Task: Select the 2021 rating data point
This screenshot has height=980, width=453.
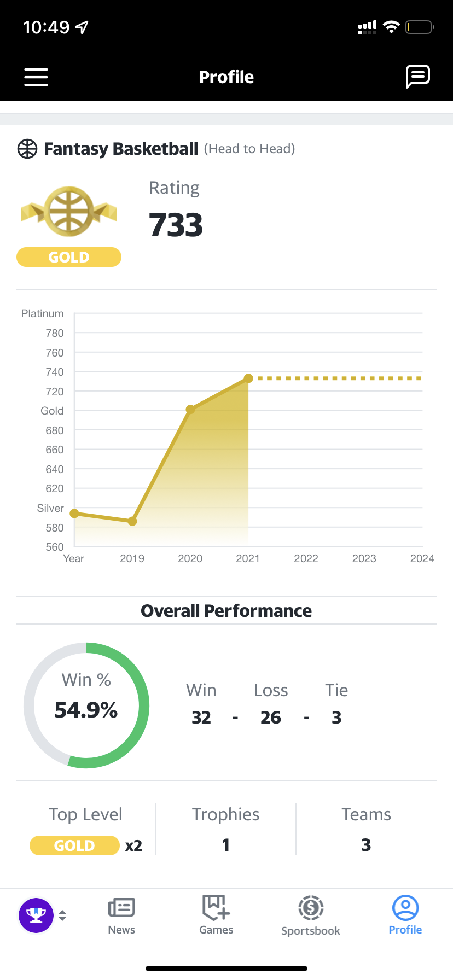Action: (248, 378)
